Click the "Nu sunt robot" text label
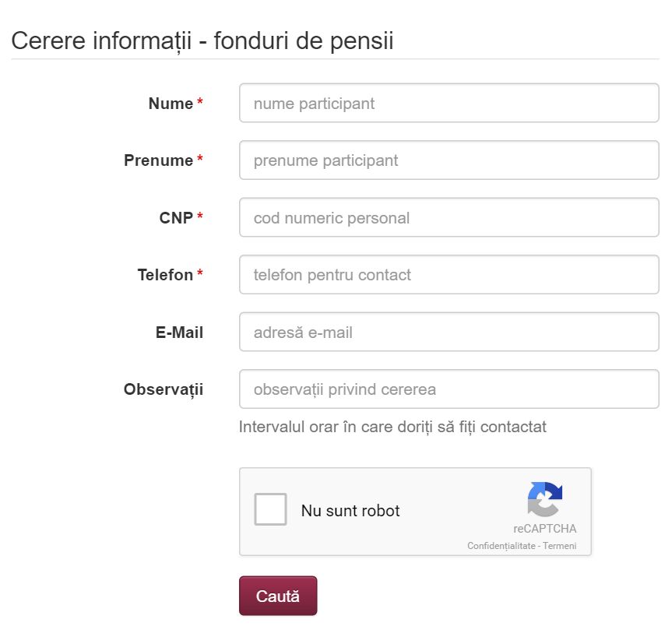Viewport: 672px width, 644px height. (350, 510)
